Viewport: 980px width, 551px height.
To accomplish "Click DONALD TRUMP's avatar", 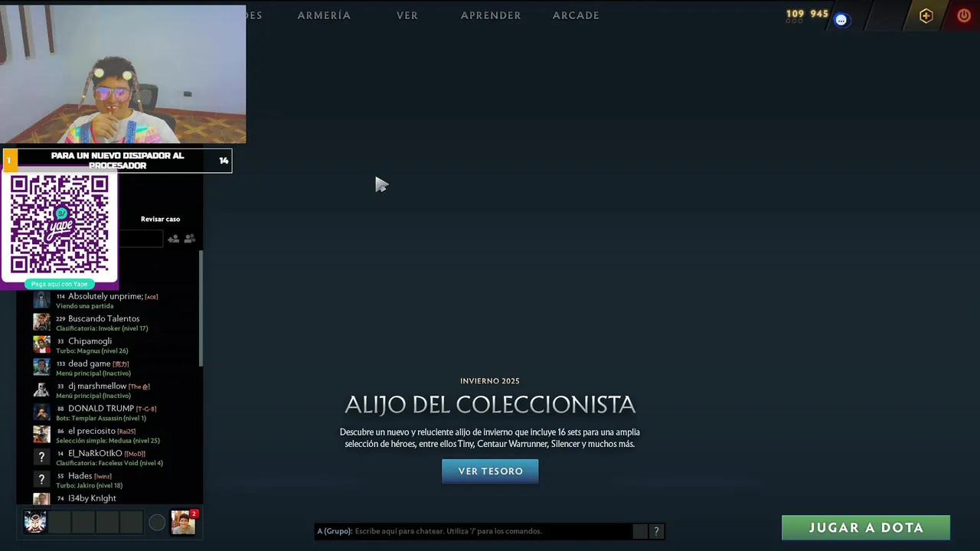I will point(41,412).
